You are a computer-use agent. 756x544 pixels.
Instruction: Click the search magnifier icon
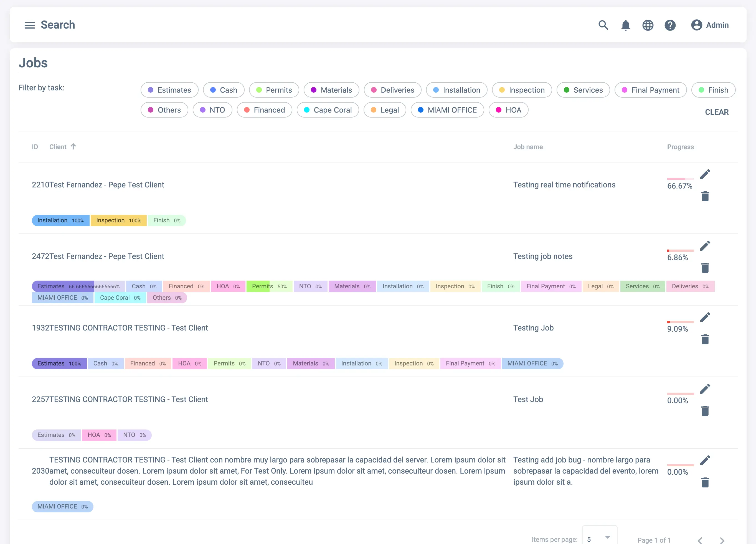pyautogui.click(x=603, y=25)
